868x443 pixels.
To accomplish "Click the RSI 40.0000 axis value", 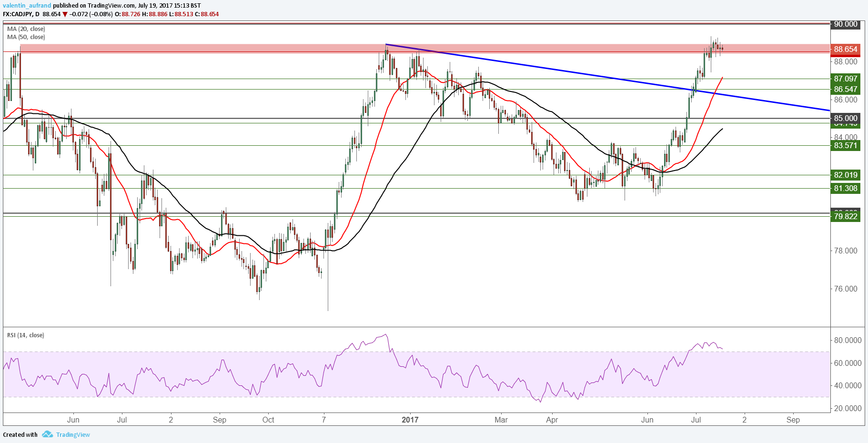I will (848, 385).
